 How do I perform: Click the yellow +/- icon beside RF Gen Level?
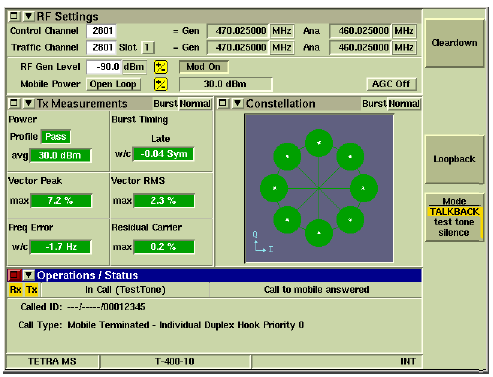(160, 67)
